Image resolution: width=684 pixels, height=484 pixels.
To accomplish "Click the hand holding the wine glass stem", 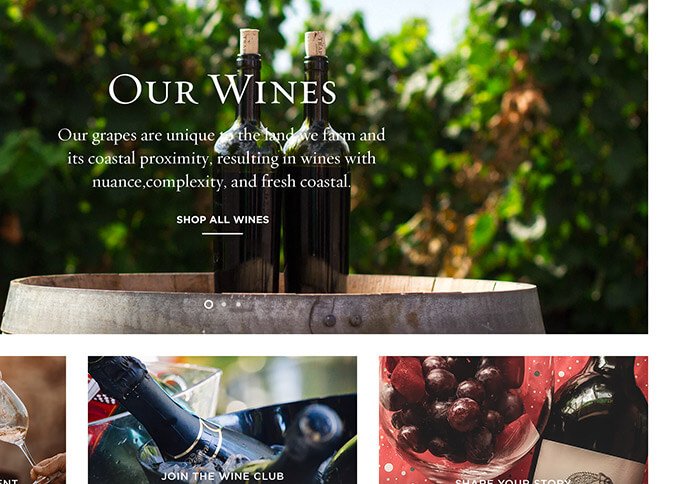I will 49,469.
